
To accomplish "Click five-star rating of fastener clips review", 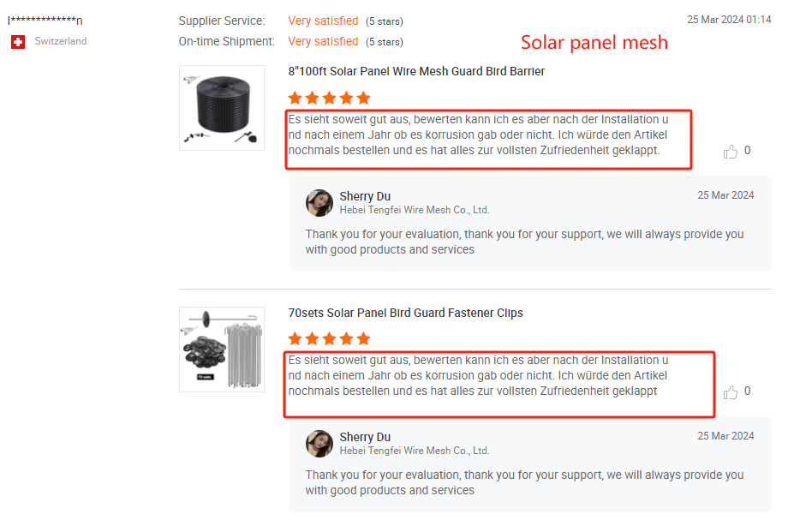I will [x=330, y=338].
